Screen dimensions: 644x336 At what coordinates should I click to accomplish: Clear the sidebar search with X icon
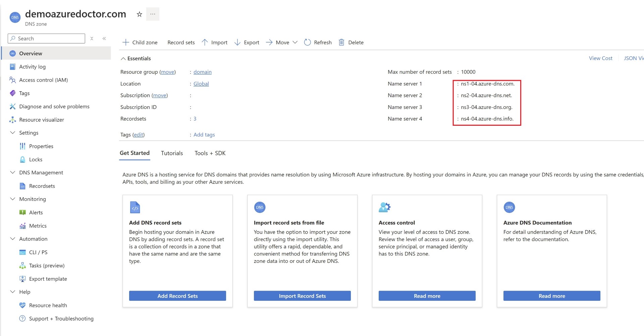[92, 39]
